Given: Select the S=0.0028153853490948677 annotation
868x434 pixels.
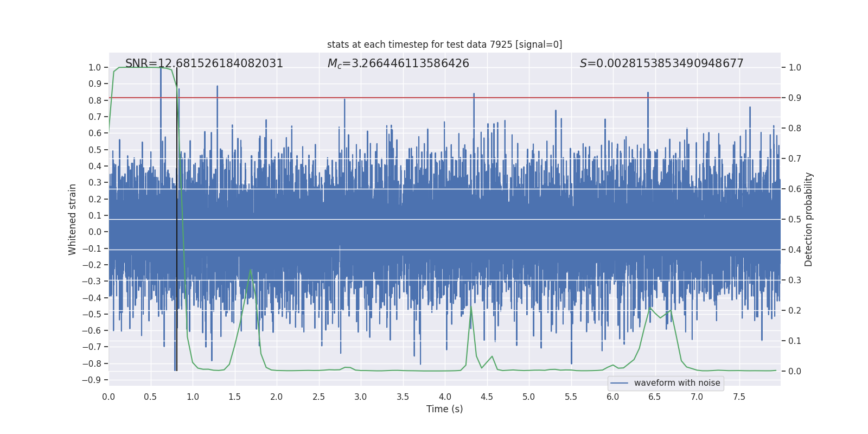Looking at the screenshot, I should click(x=661, y=63).
